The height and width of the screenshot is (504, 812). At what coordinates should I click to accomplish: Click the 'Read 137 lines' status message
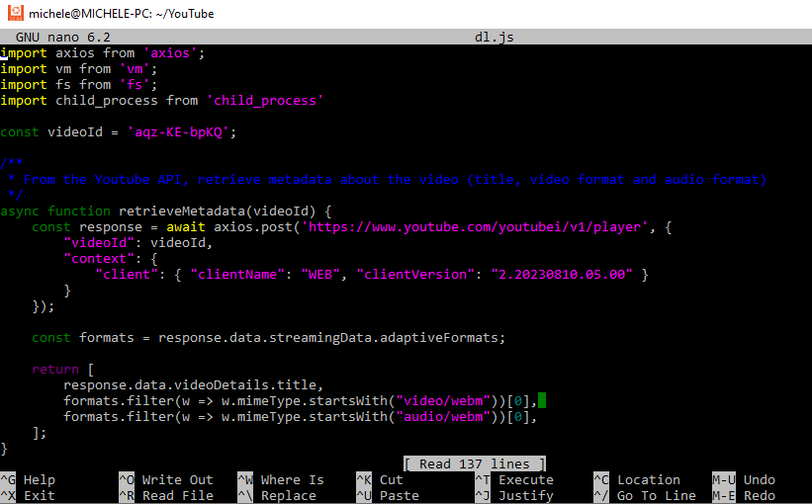475,464
